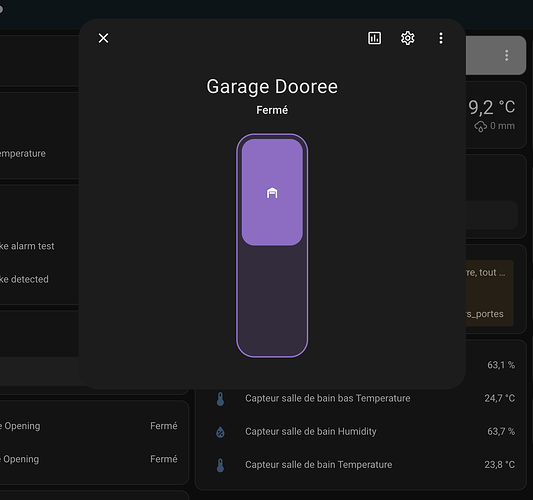Click first Opening row showing Fermé
Screen dimensions: 533x500
tap(89, 426)
